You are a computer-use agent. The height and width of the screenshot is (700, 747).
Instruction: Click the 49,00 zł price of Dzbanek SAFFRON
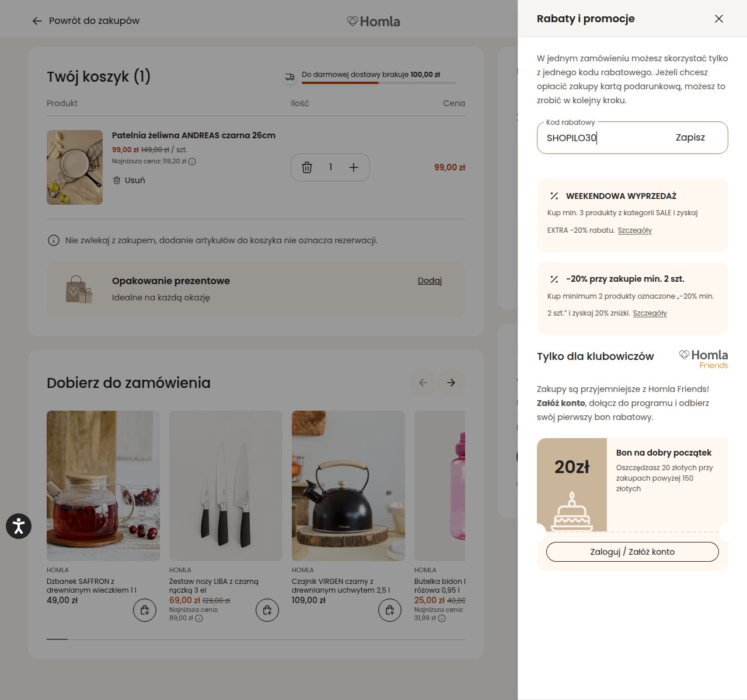[62, 600]
